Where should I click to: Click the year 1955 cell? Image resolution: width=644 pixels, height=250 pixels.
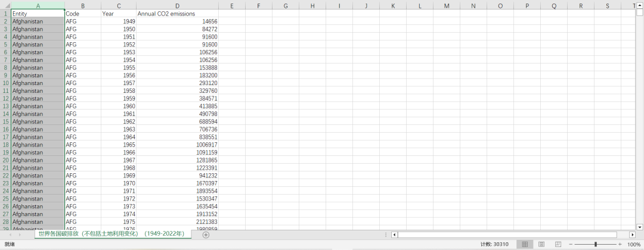click(x=119, y=68)
